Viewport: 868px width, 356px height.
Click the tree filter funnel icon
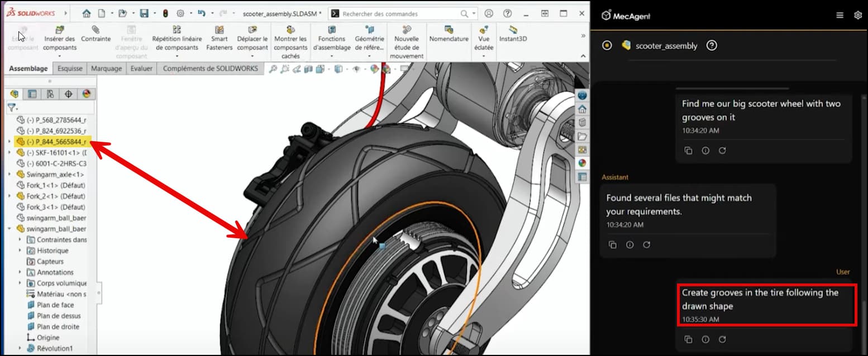12,108
